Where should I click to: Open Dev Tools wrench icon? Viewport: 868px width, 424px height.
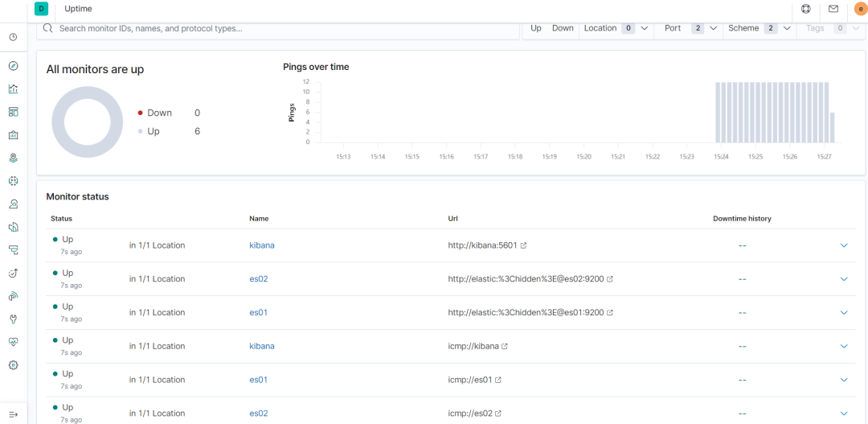point(14,319)
